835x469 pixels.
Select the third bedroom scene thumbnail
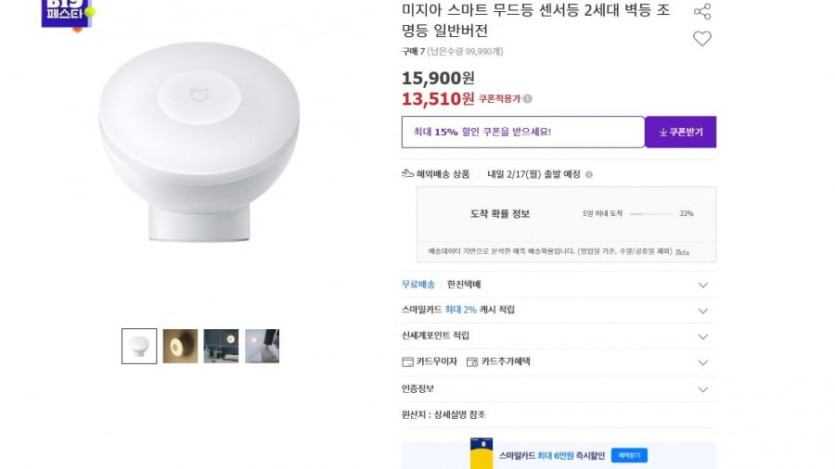221,346
